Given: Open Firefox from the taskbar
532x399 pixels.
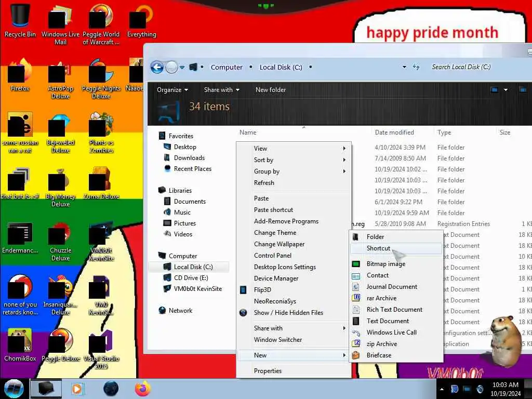Looking at the screenshot, I should [x=143, y=389].
